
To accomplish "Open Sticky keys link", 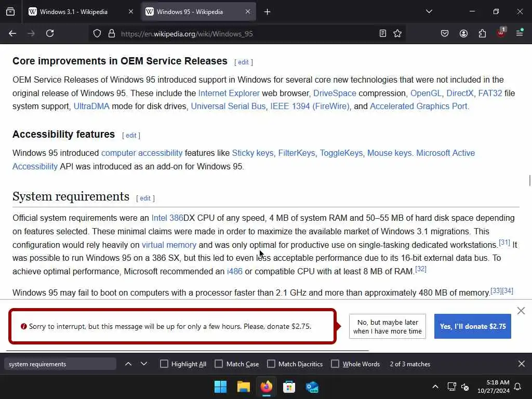I will click(x=253, y=153).
